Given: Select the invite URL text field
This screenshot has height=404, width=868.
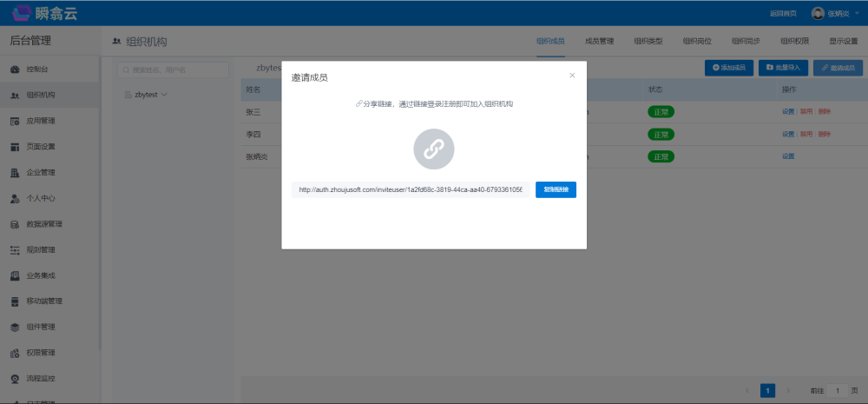Looking at the screenshot, I should coord(410,189).
